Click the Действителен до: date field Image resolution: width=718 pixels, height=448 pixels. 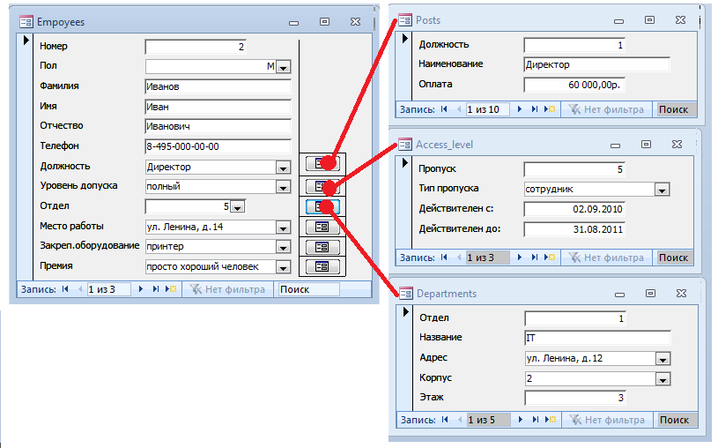coord(574,229)
